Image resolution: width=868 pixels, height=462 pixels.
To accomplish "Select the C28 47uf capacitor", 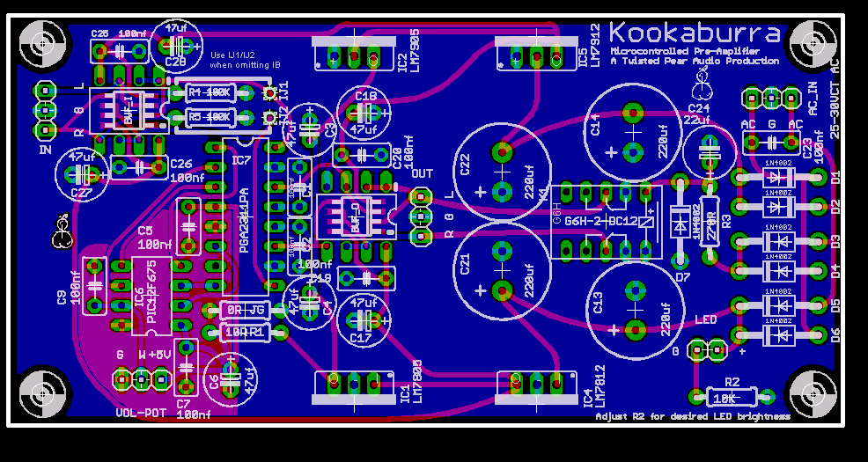I will pos(177,45).
